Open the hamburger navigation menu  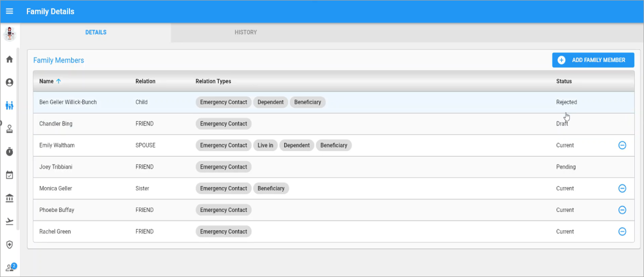click(x=9, y=11)
